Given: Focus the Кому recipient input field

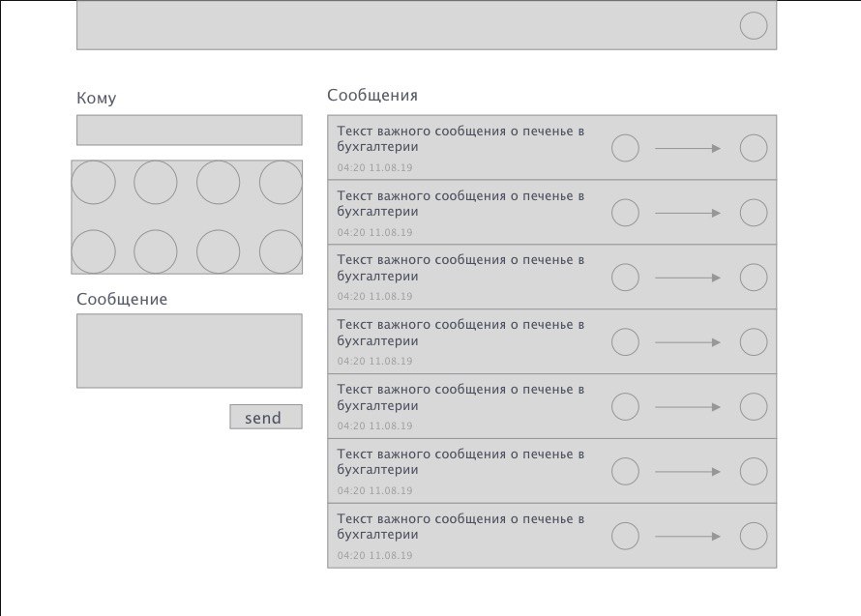Looking at the screenshot, I should click(x=190, y=131).
